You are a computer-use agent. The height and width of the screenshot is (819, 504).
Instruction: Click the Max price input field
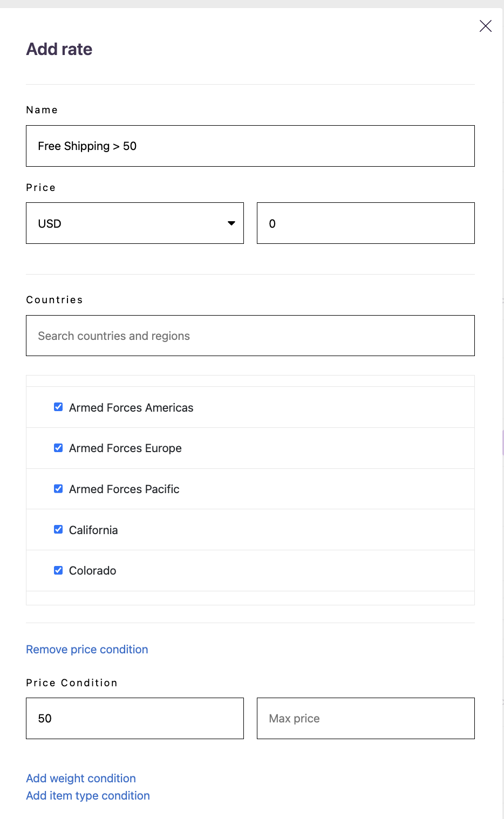coord(365,718)
